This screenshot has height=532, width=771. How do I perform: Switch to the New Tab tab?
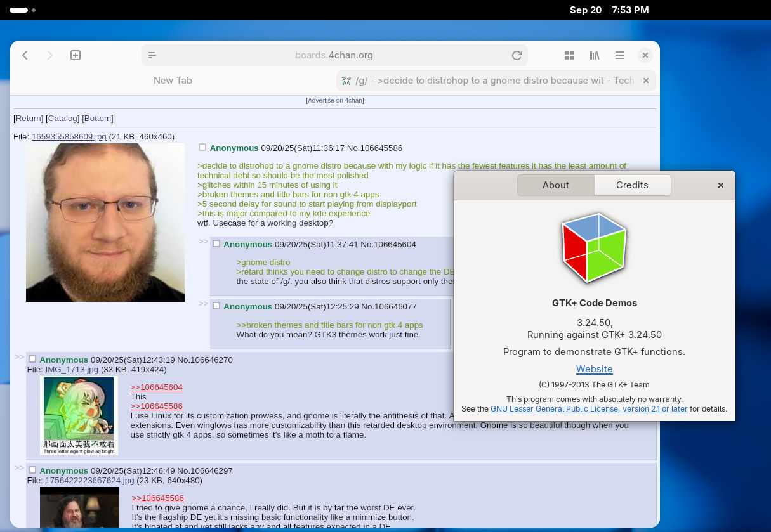(x=173, y=81)
